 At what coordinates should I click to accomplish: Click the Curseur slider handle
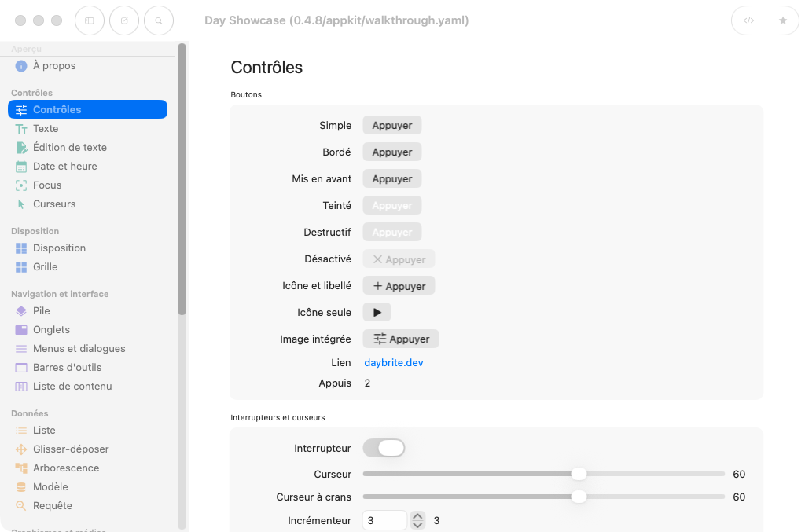click(579, 474)
